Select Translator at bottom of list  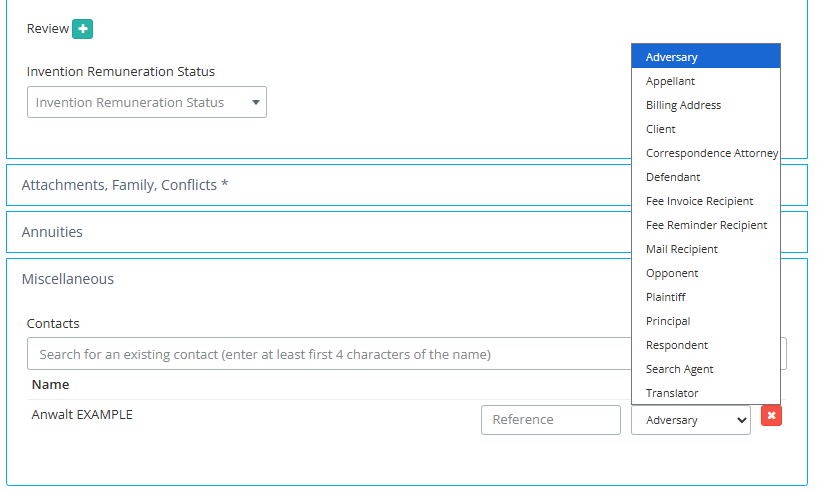(672, 393)
